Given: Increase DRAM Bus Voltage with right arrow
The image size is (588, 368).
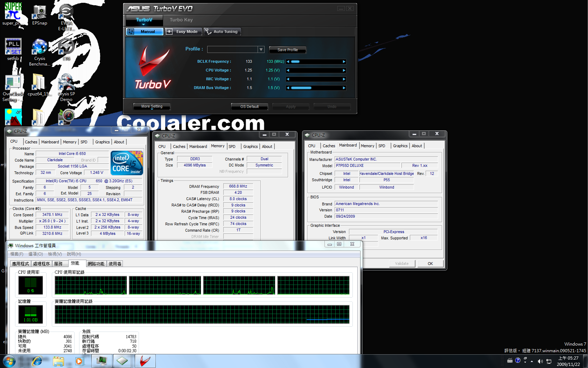Looking at the screenshot, I should coord(344,88).
